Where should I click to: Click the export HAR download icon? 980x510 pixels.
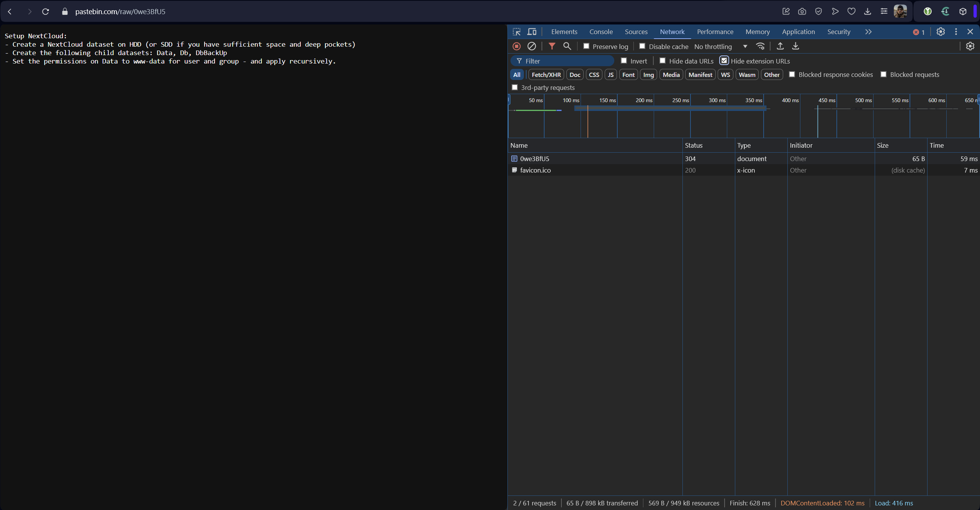(795, 46)
